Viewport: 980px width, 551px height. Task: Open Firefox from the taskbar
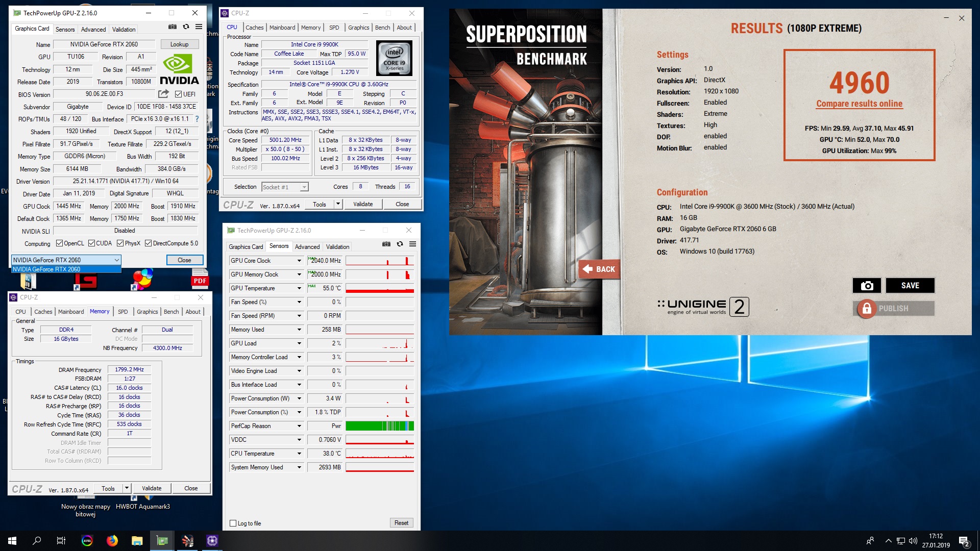pyautogui.click(x=112, y=541)
